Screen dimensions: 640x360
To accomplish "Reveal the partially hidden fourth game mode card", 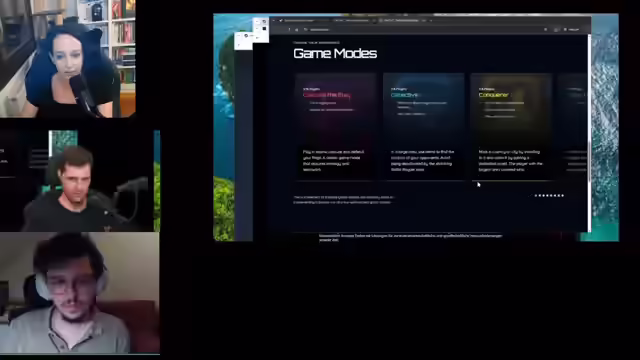I will click(x=572, y=127).
